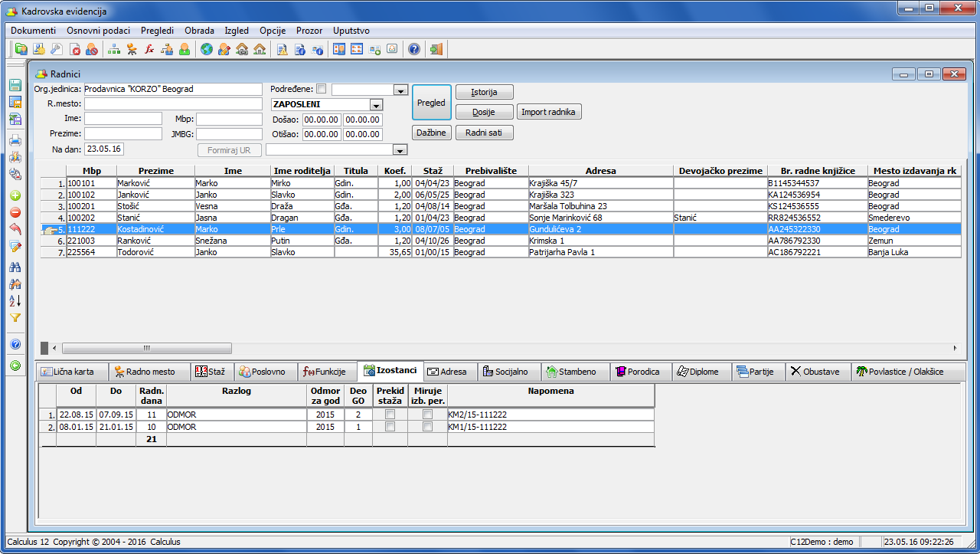Click the edit pencil icon in the left toolbar
The image size is (980, 554).
[15, 246]
